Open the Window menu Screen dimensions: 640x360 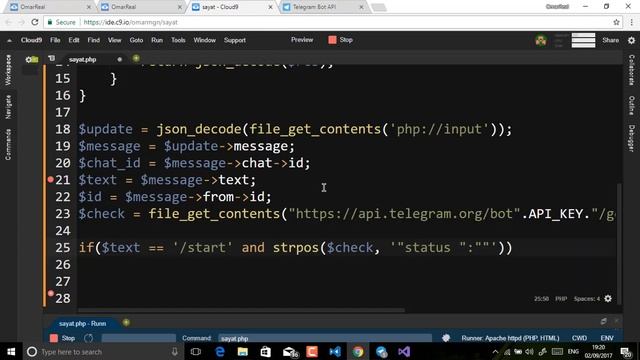[204, 40]
